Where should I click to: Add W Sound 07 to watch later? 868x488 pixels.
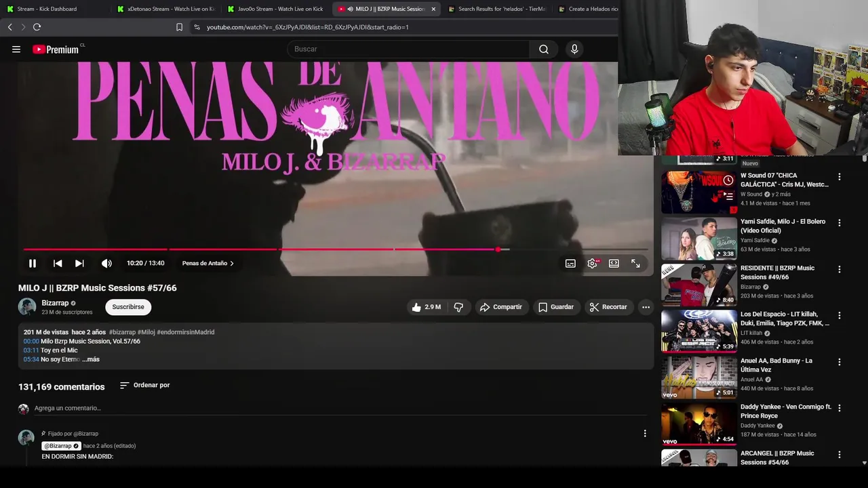coord(728,180)
